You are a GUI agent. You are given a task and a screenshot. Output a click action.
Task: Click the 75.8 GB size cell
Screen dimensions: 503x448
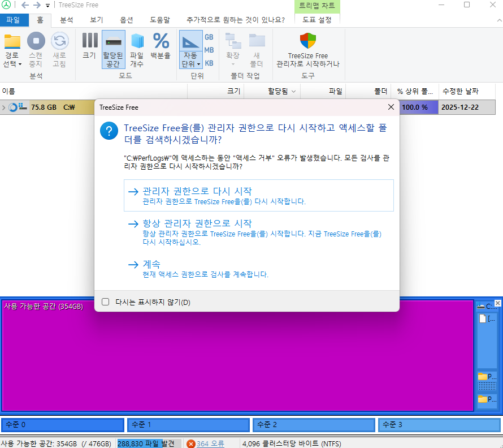click(x=44, y=107)
